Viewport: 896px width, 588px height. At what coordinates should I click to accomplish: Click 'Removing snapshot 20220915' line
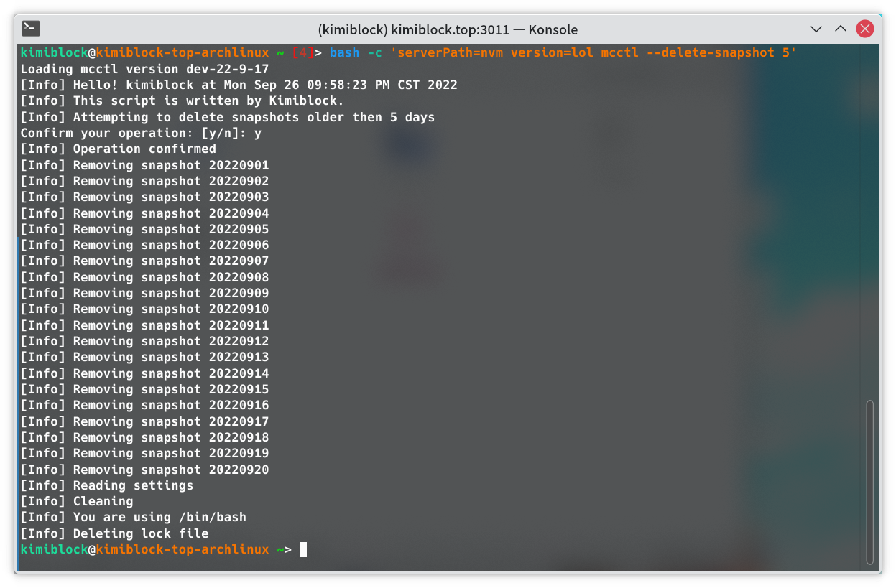pyautogui.click(x=144, y=389)
